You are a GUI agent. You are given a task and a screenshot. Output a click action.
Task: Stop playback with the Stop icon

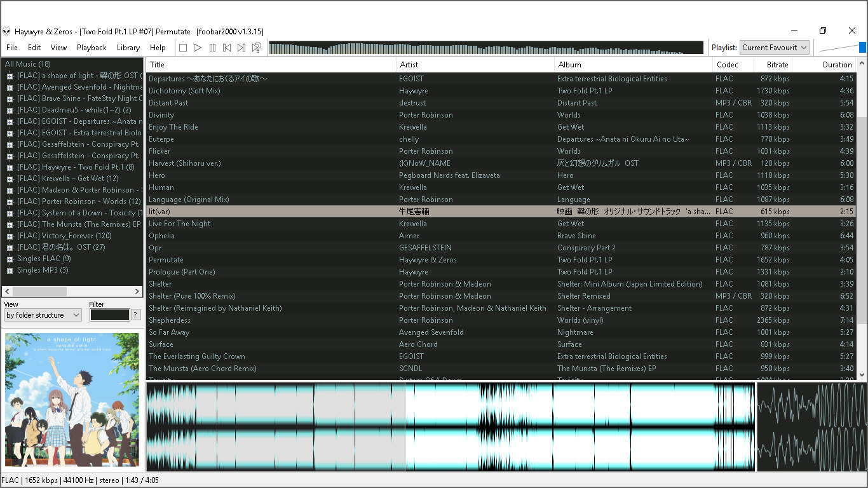(x=182, y=47)
